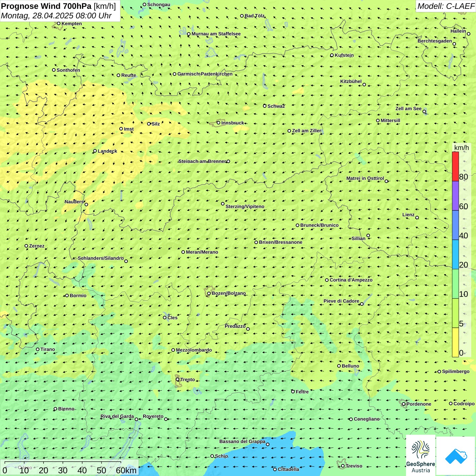Image resolution: width=476 pixels, height=476 pixels.
Task: Click the blue cloud logo icon
Action: pos(456,456)
